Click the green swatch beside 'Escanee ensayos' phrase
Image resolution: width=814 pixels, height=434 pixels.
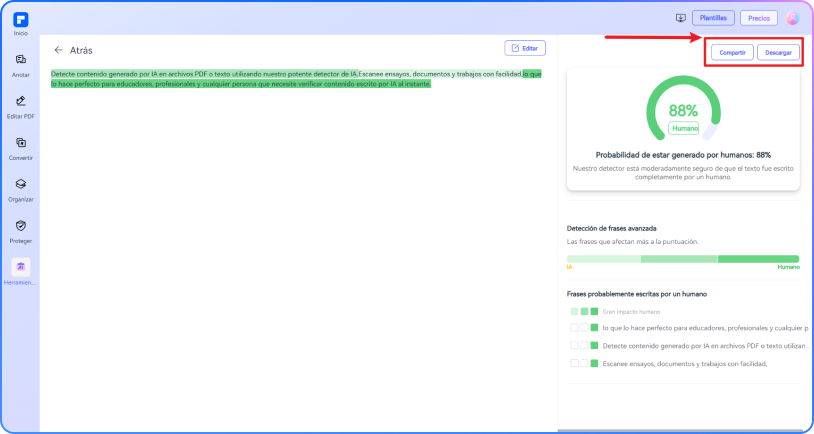point(594,363)
